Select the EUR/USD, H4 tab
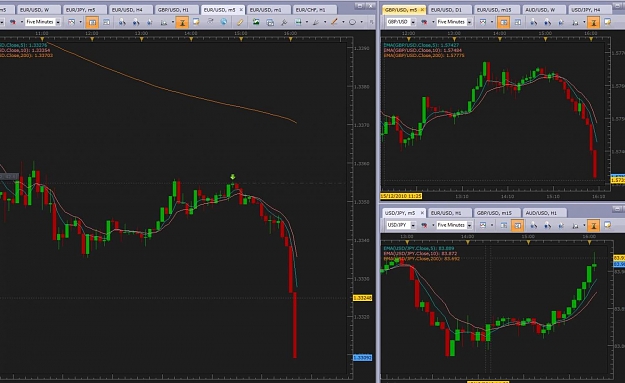Screen dimensions: 625x383 click(x=130, y=10)
